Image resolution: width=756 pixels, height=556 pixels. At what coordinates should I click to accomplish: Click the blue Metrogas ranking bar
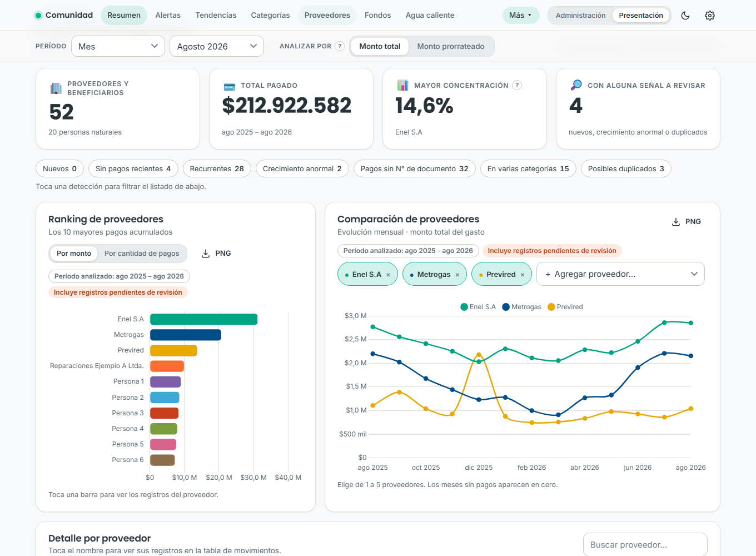186,335
